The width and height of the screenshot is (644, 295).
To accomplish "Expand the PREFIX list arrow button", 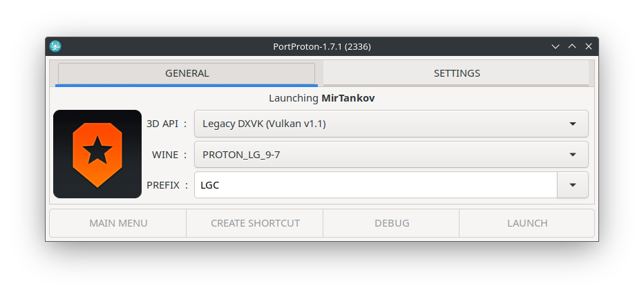I will tap(573, 185).
